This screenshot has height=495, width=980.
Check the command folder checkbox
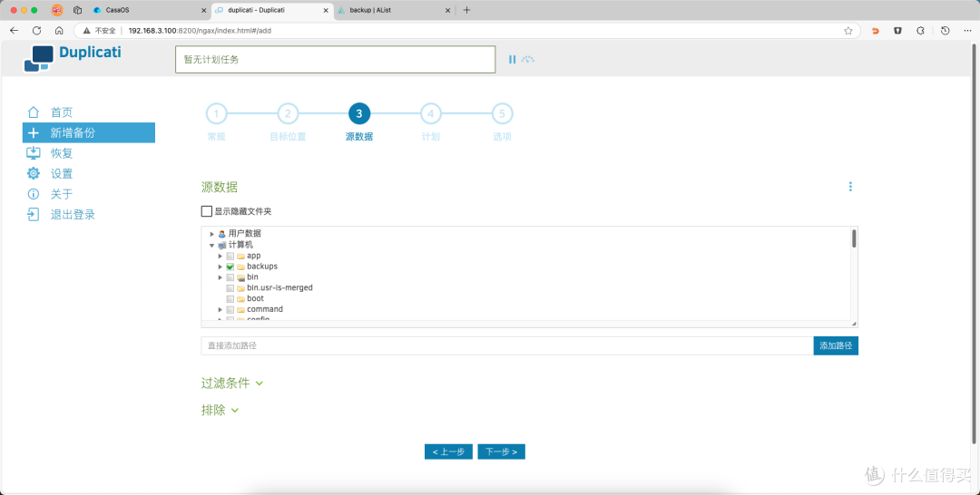230,310
